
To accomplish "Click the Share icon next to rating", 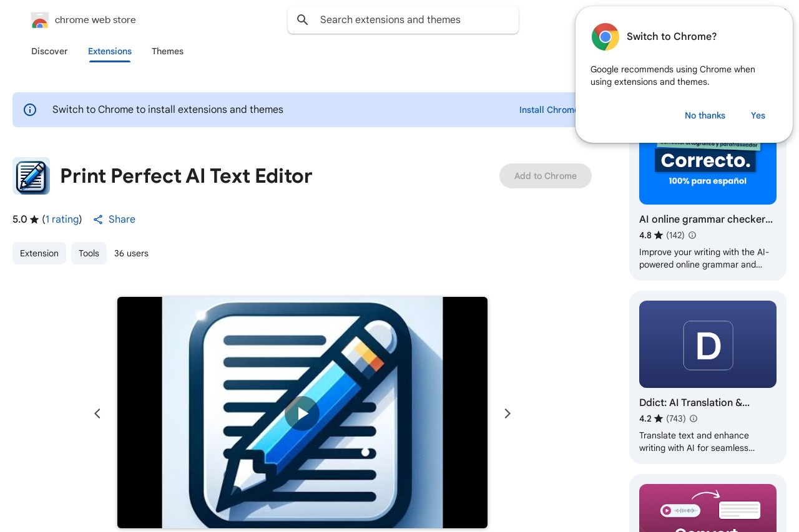I will (98, 220).
